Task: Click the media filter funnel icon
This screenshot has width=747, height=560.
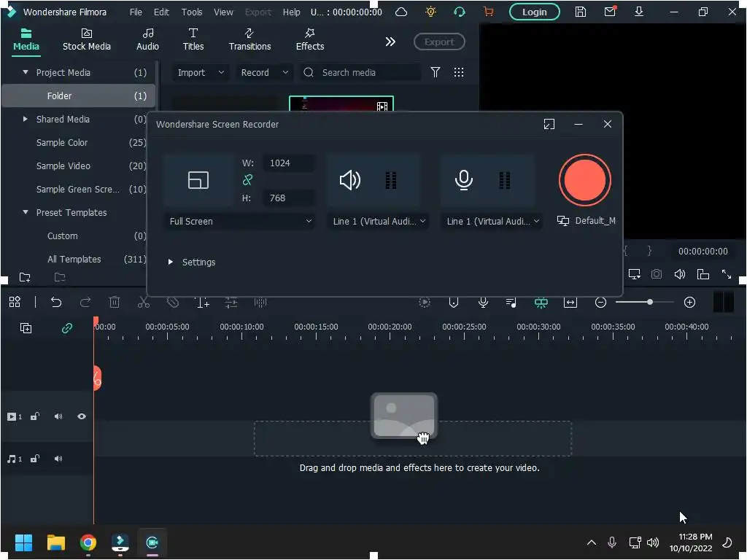Action: pos(435,72)
